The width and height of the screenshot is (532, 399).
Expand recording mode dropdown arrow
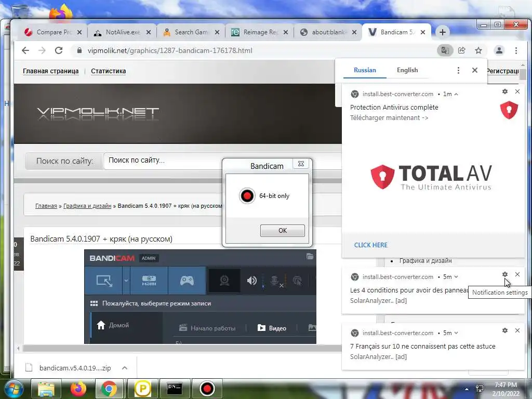[x=126, y=281]
